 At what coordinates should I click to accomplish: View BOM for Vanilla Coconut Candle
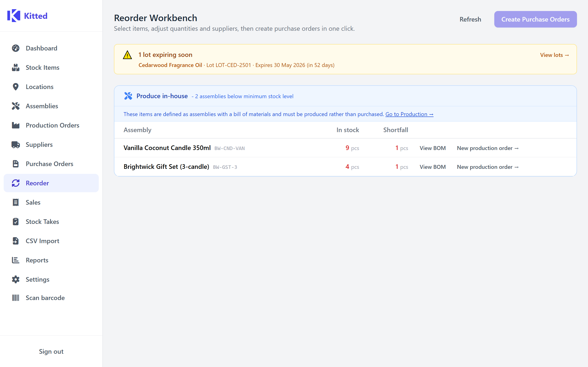click(433, 148)
